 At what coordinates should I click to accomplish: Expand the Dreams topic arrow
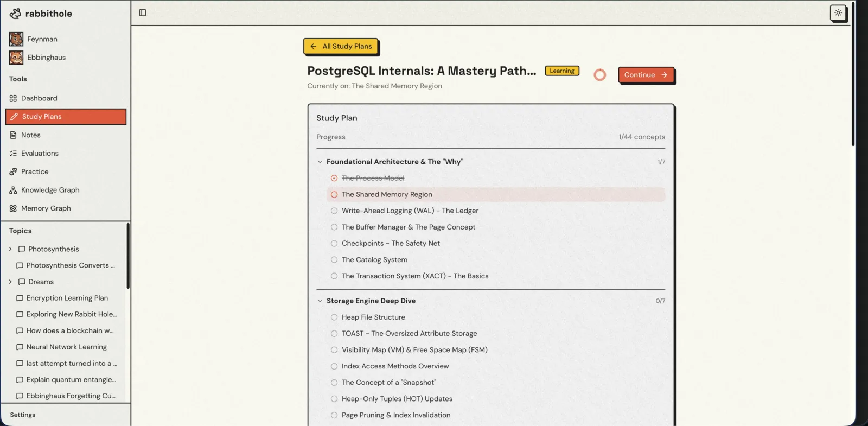(10, 282)
